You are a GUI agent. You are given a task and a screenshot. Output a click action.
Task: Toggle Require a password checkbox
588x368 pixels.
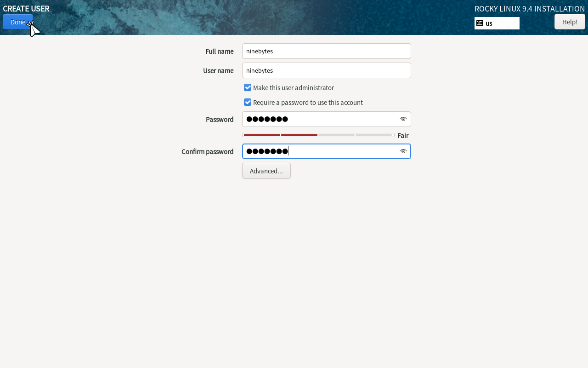(x=248, y=102)
